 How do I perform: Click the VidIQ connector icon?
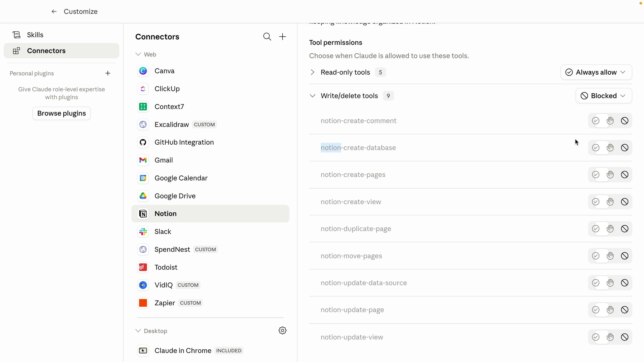[143, 285]
